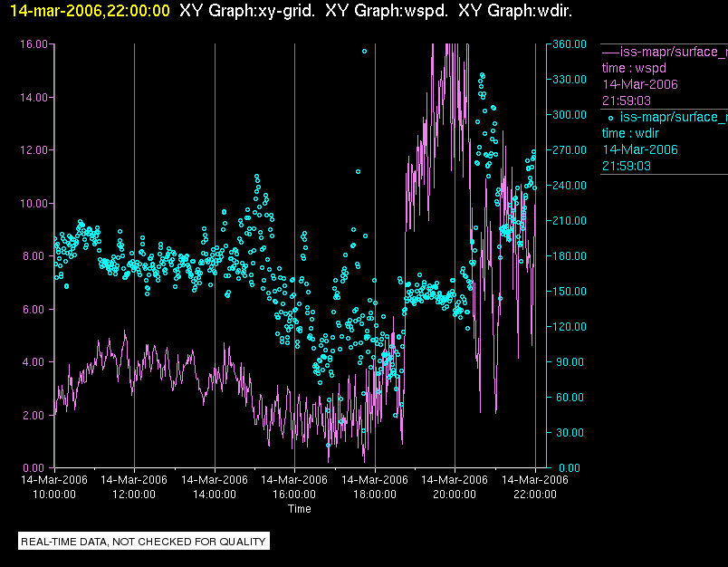This screenshot has width=728, height=567.
Task: Click the 16.00 value on left axis
Action: [34, 43]
